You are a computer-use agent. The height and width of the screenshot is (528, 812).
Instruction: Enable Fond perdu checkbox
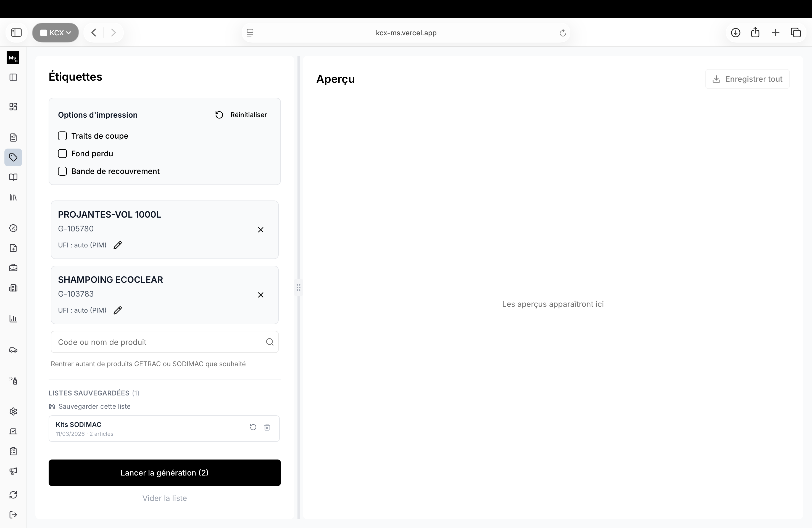click(62, 154)
